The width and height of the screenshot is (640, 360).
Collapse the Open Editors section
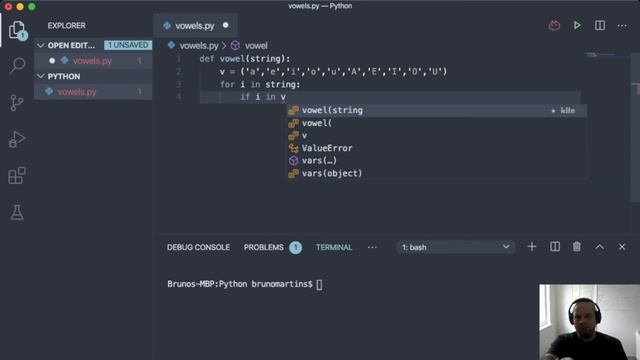click(40, 45)
